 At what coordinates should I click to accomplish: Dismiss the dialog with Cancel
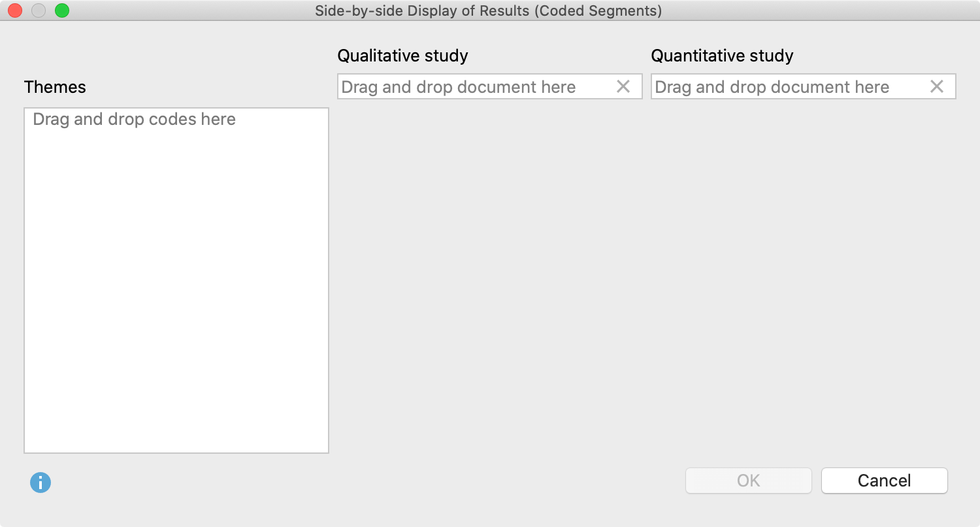coord(885,481)
